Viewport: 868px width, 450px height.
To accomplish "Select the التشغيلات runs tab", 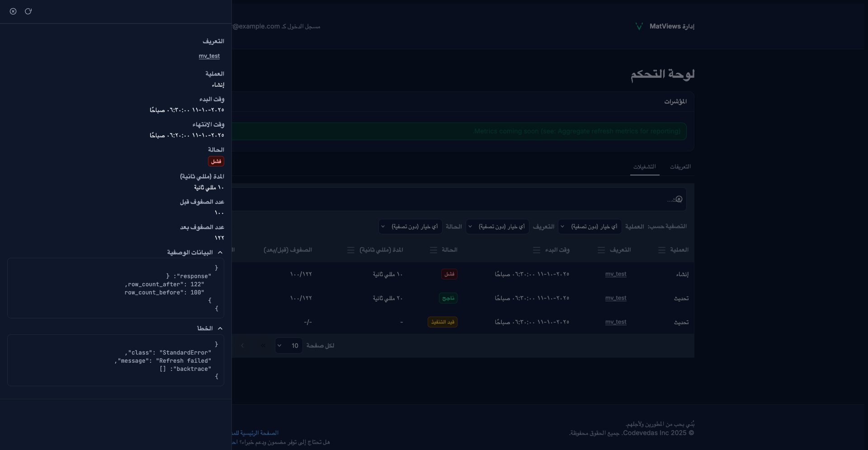I will pyautogui.click(x=644, y=167).
